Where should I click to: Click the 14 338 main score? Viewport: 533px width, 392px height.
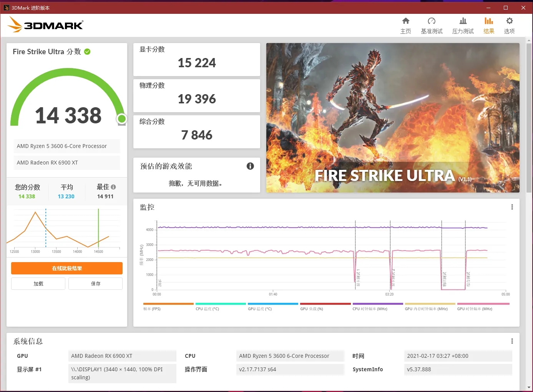[68, 115]
